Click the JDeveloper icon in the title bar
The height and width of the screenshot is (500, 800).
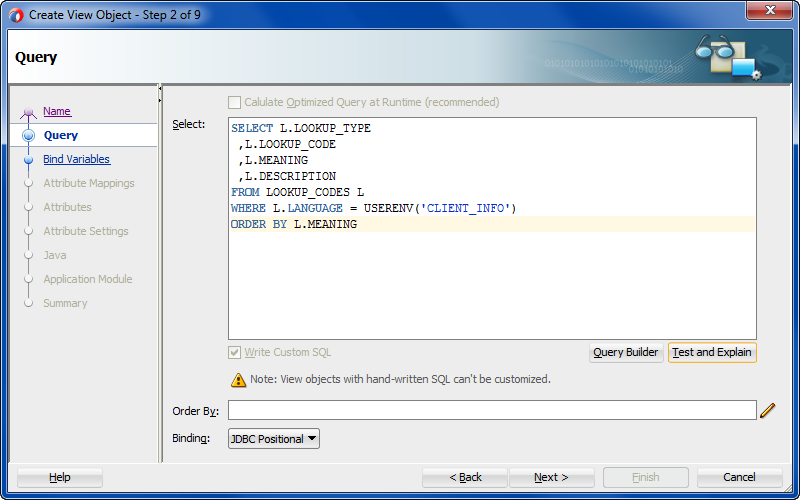tap(16, 15)
